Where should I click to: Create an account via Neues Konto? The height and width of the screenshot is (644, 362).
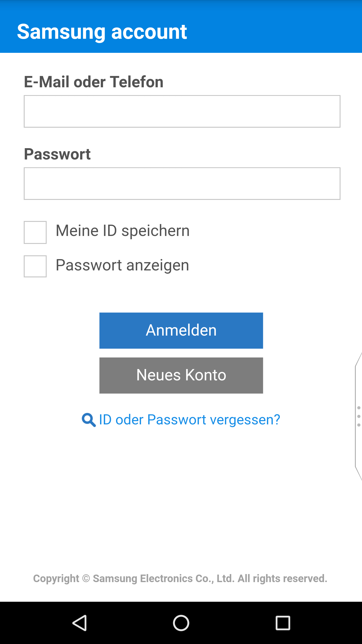click(181, 375)
